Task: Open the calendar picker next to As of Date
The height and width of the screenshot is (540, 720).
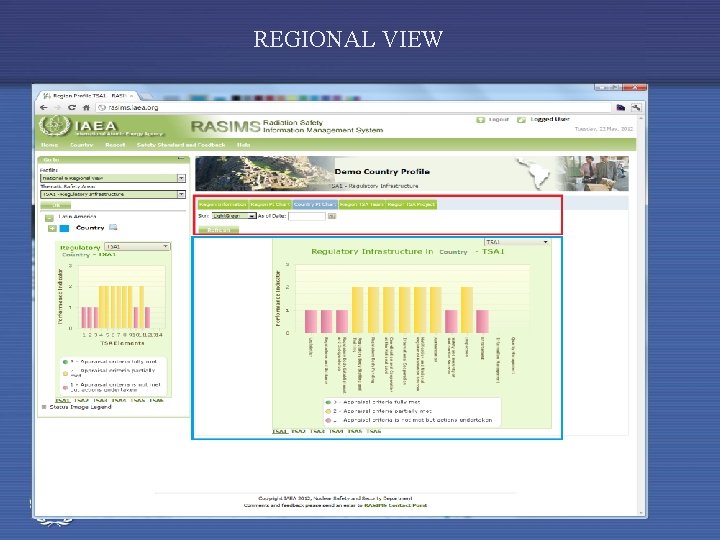Action: pyautogui.click(x=332, y=216)
